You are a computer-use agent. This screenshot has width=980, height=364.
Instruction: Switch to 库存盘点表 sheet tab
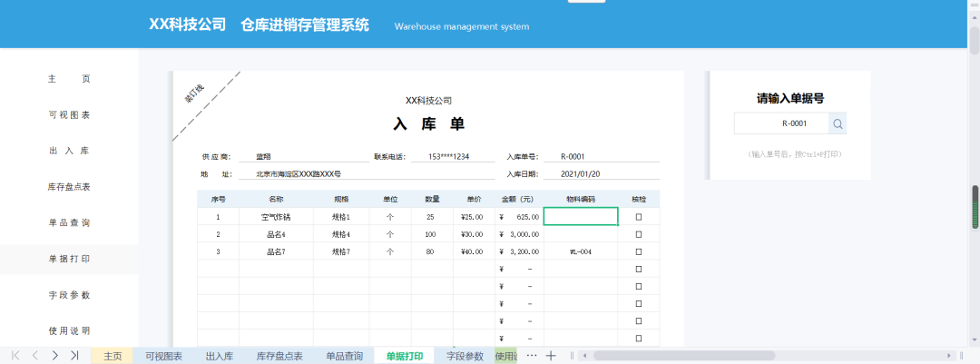click(x=279, y=356)
